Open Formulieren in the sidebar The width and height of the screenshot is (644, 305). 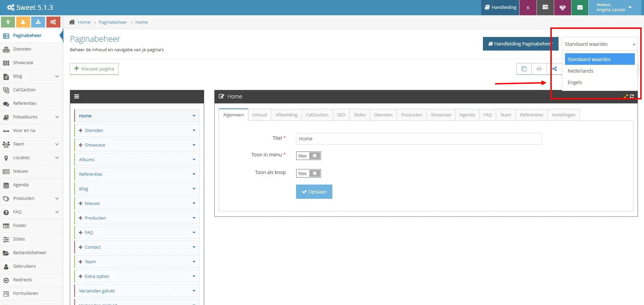31,293
